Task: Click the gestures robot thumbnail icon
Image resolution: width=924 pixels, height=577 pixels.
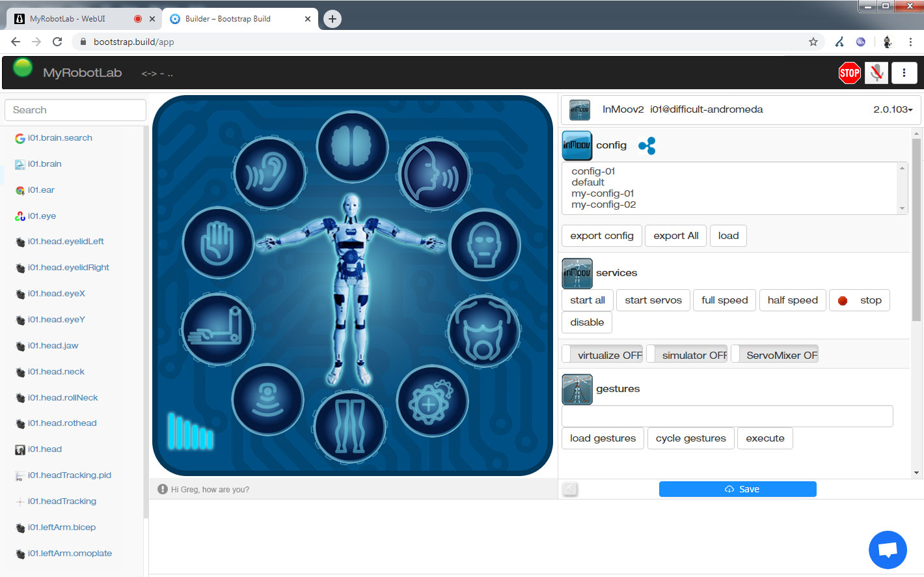Action: (x=577, y=389)
